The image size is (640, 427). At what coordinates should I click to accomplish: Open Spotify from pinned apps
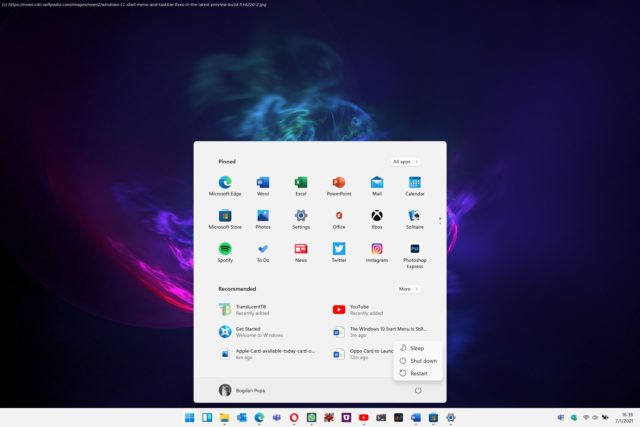[x=225, y=252]
